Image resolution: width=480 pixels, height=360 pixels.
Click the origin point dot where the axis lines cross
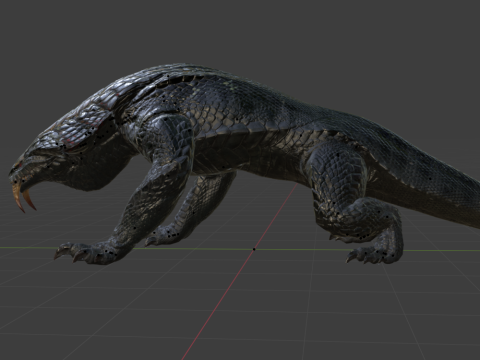pos(254,249)
